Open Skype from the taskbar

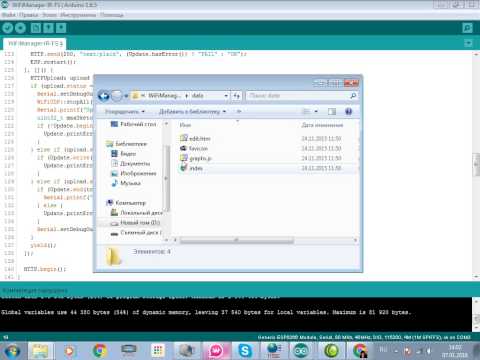click(x=245, y=351)
